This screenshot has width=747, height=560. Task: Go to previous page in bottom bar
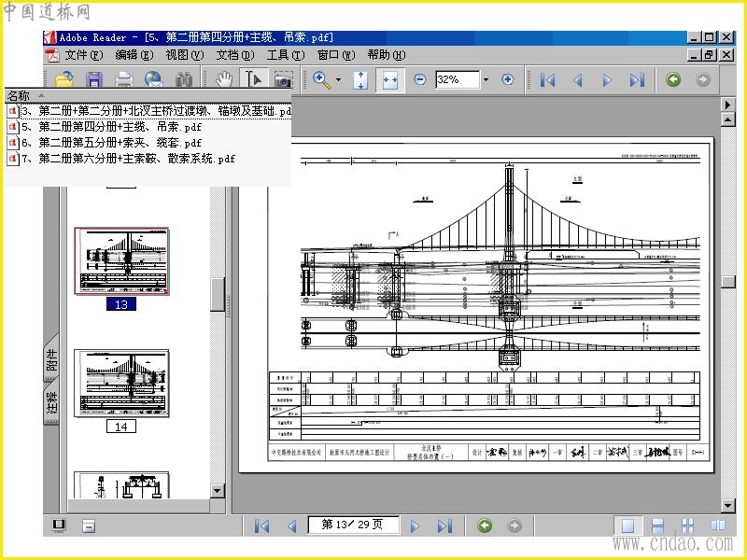tap(292, 525)
